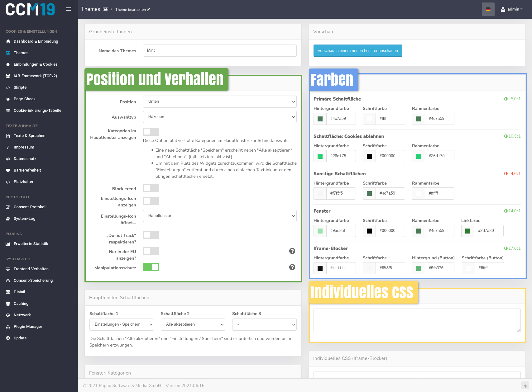Viewport: 532px width, 392px height.
Task: Click Fenster Linkfarbe swatch
Action: [x=468, y=231]
